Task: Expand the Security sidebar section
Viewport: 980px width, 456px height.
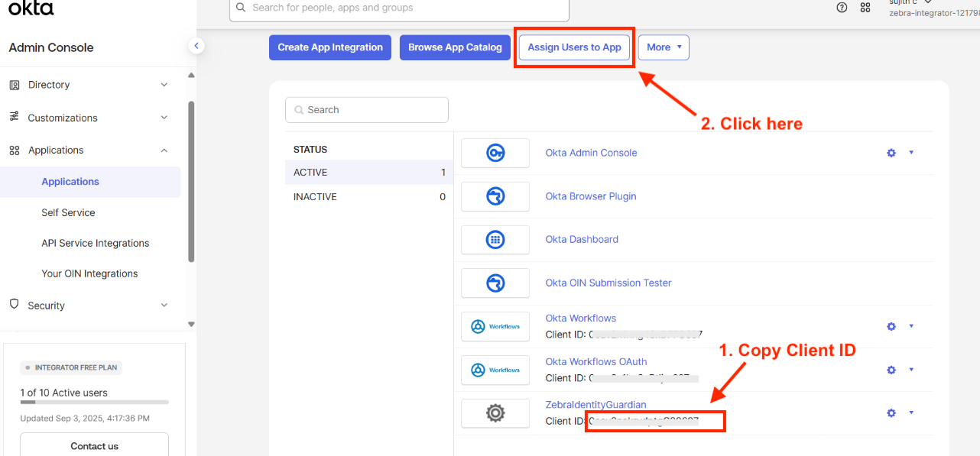Action: 89,306
